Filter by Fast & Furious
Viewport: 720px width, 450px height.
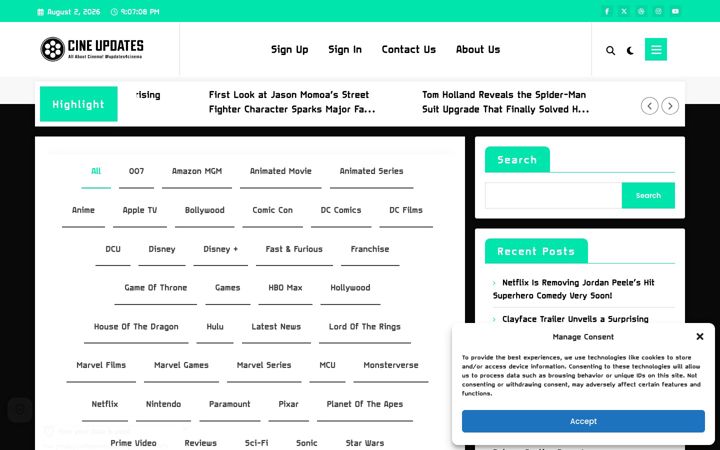pyautogui.click(x=294, y=249)
